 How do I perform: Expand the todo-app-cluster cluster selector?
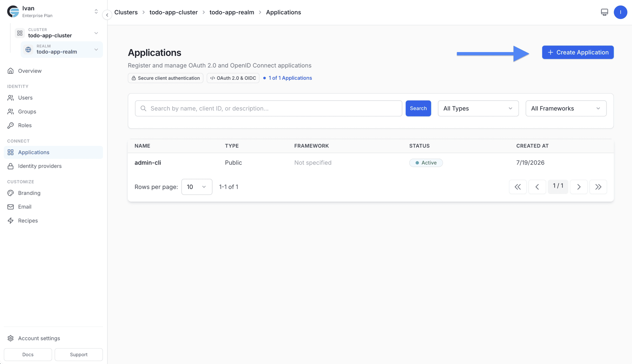(x=96, y=33)
